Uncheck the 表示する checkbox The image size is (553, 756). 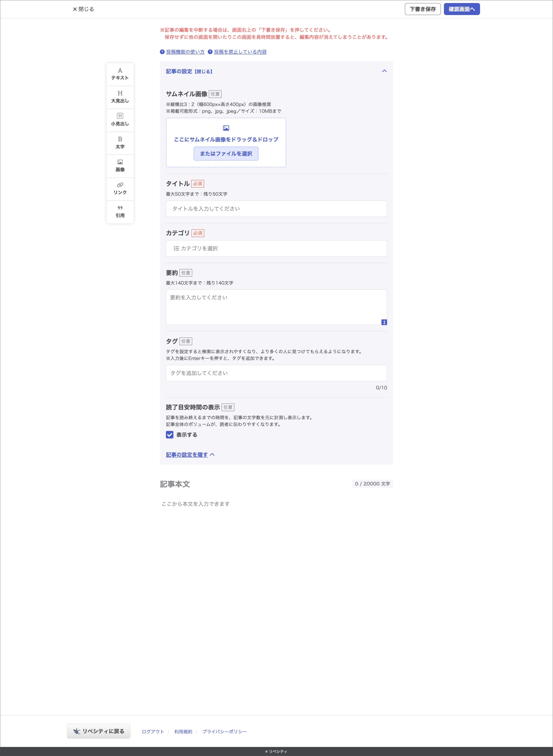coord(170,434)
